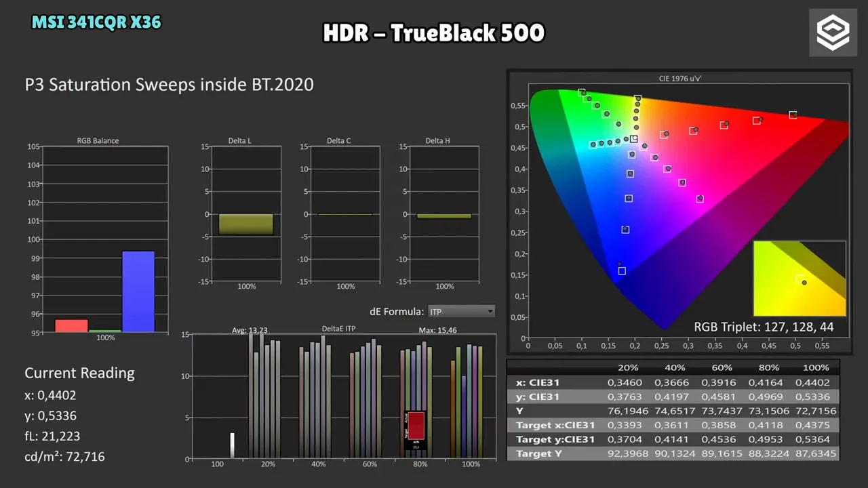This screenshot has height=488, width=868.
Task: Click the white 100 bar in DeltaE ITP chart
Action: (232, 446)
